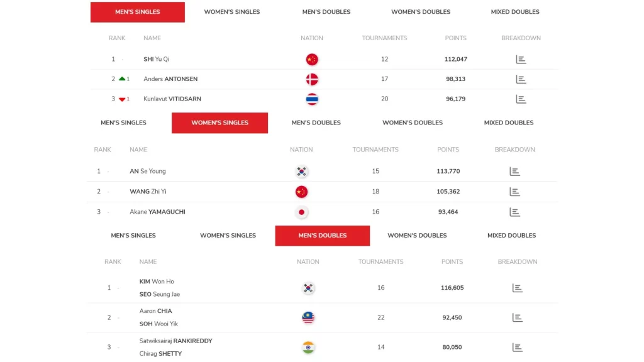View the breakdown for Aaron Chia's pair

(518, 318)
